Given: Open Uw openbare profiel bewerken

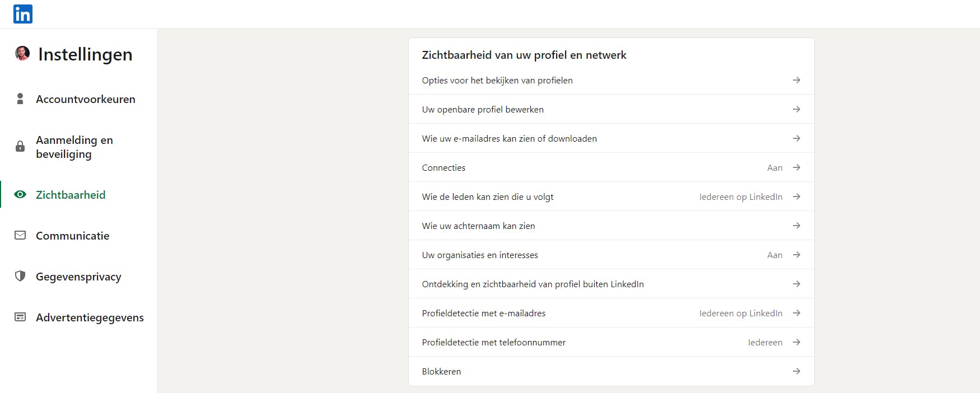Looking at the screenshot, I should tap(483, 110).
